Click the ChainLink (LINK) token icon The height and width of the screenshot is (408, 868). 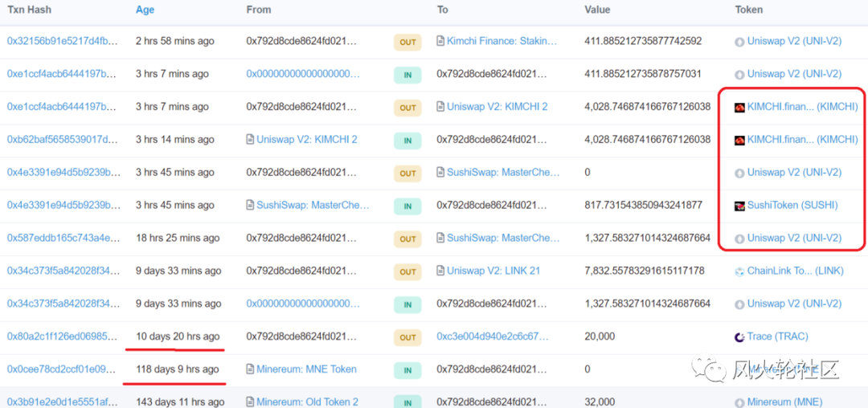tap(739, 271)
